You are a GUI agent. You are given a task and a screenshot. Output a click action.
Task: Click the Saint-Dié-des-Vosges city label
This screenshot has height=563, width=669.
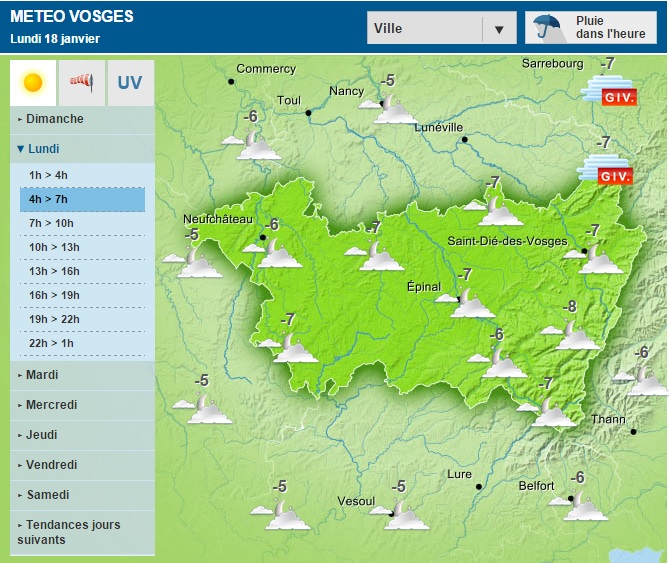[507, 241]
